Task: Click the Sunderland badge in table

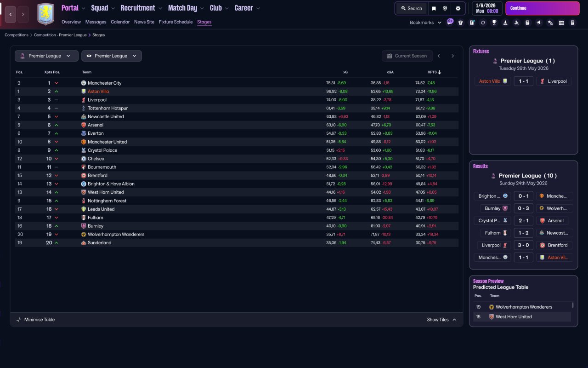Action: click(84, 242)
